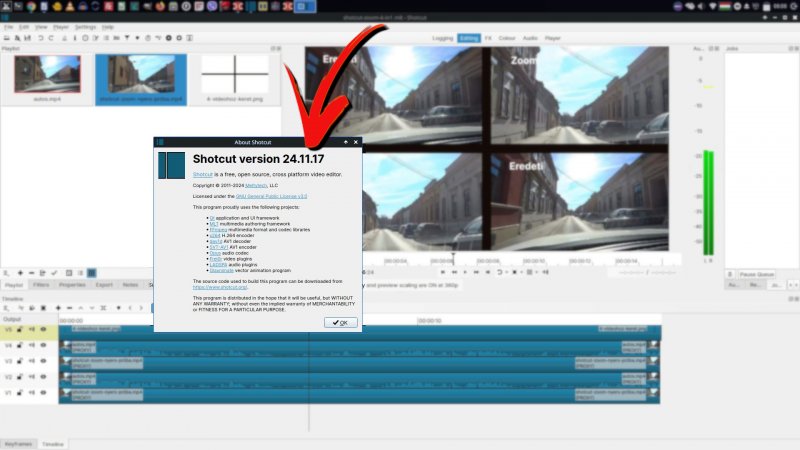This screenshot has width=800, height=450.
Task: Click the volume icon in system tray
Action: pyautogui.click(x=701, y=6)
